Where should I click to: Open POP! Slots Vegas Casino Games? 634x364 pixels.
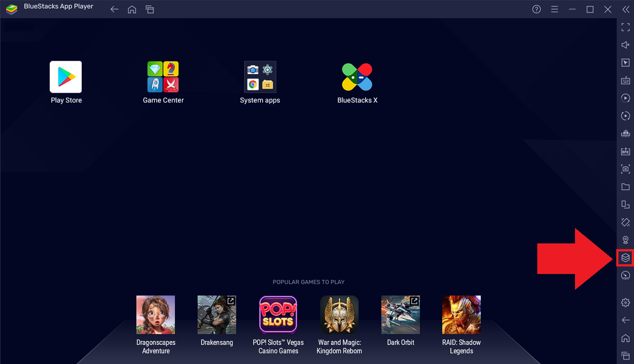(x=278, y=315)
